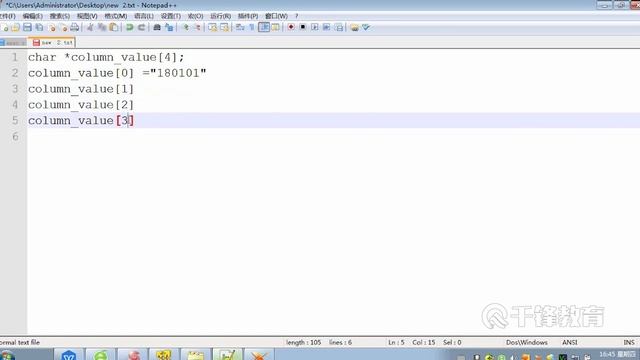Click the line column_value[0] ="180101"

(117, 73)
